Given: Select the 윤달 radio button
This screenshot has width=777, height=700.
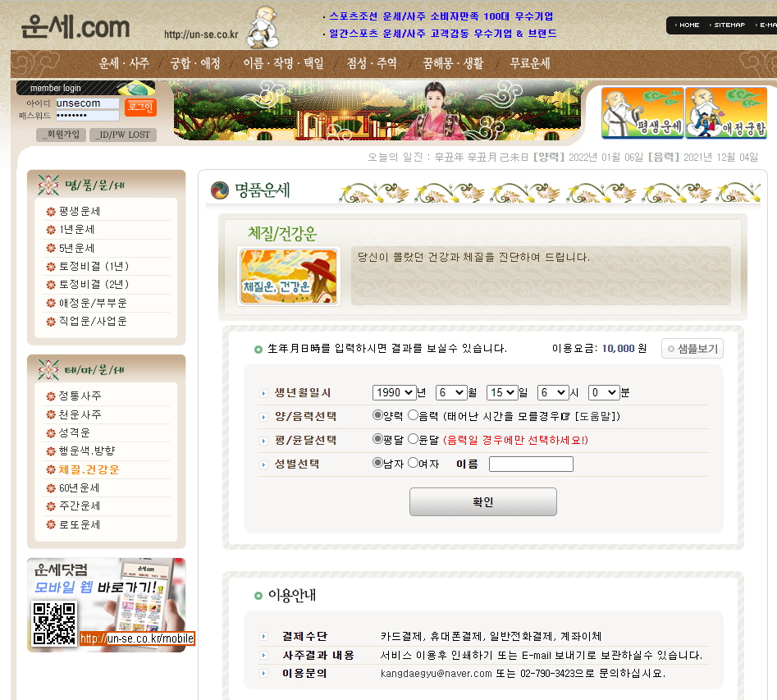Looking at the screenshot, I should click(413, 440).
